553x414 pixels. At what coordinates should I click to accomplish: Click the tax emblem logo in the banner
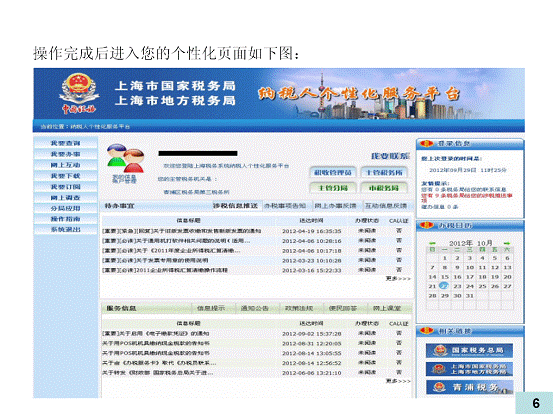79,93
